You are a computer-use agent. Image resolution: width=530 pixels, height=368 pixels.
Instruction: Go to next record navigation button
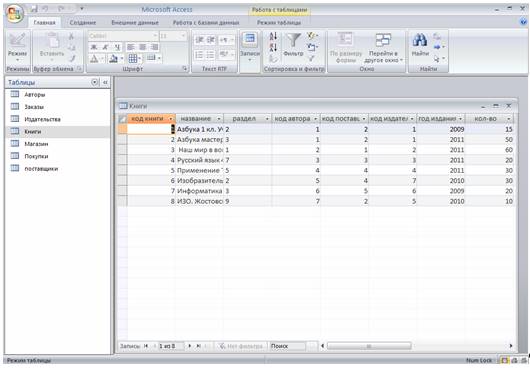[x=189, y=346]
